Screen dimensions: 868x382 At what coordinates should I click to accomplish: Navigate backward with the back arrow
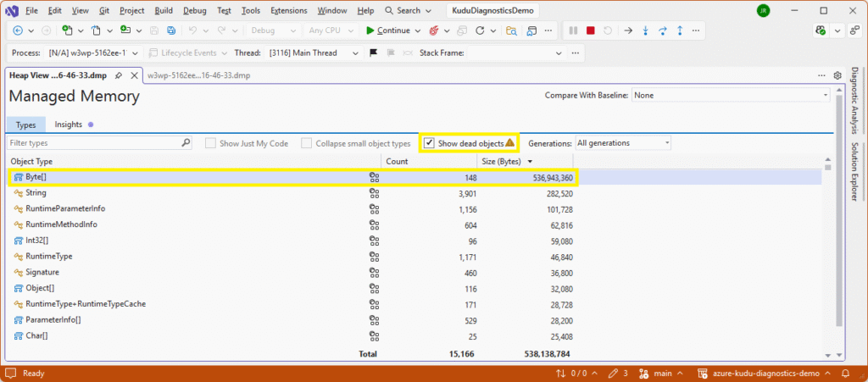coord(17,31)
